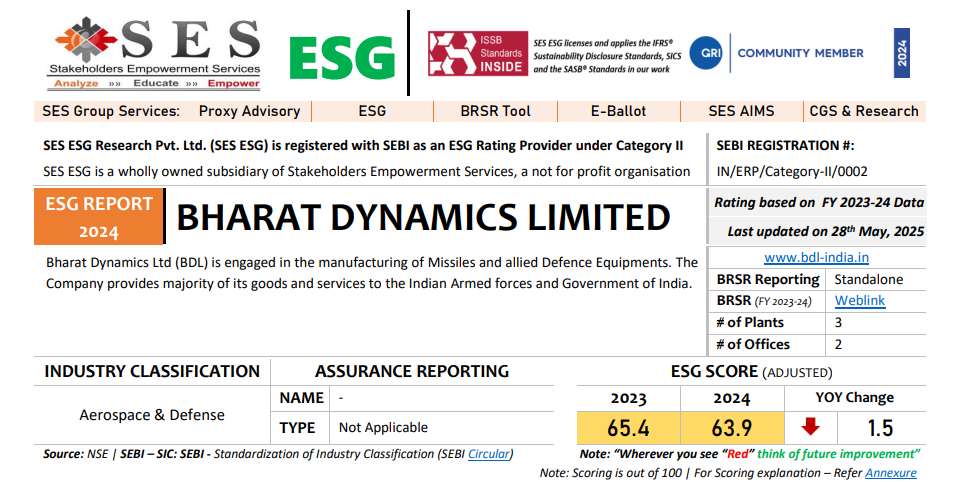Click the Bharat Dynamics Limited title
This screenshot has height=482, width=958.
click(x=423, y=217)
